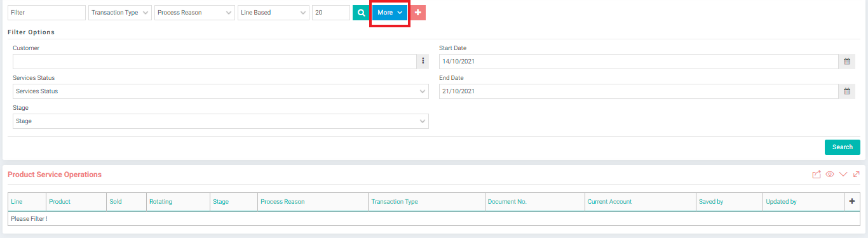Image resolution: width=868 pixels, height=238 pixels.
Task: Toggle visibility with the eye icon
Action: [x=830, y=175]
